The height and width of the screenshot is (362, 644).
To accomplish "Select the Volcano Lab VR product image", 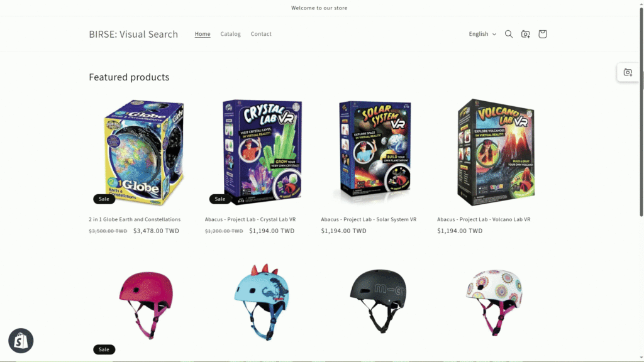I will coord(496,152).
